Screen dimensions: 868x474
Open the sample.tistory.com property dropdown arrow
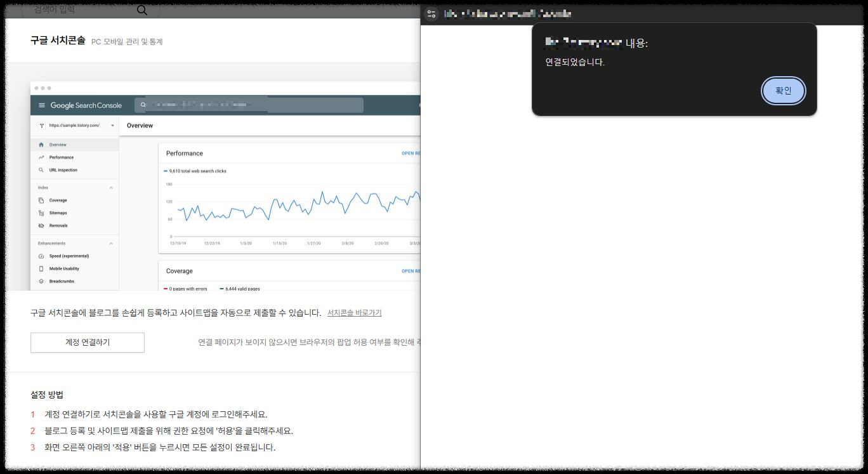(113, 126)
